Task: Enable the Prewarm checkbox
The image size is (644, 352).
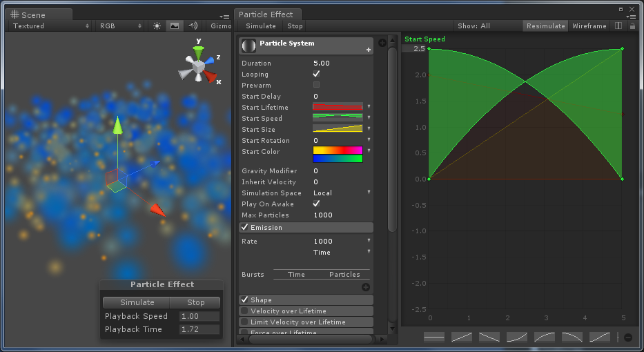Action: pos(316,85)
